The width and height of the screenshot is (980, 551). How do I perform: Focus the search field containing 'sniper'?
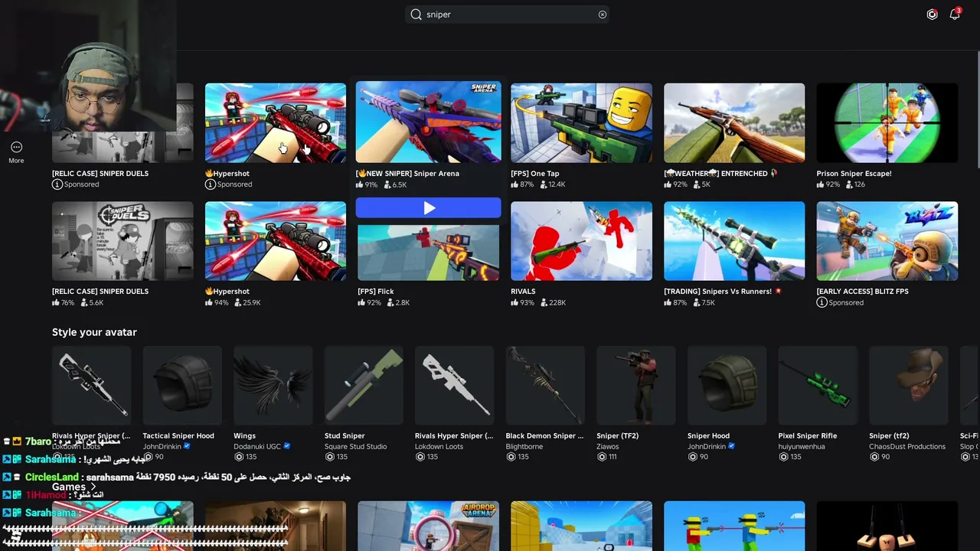tap(507, 15)
